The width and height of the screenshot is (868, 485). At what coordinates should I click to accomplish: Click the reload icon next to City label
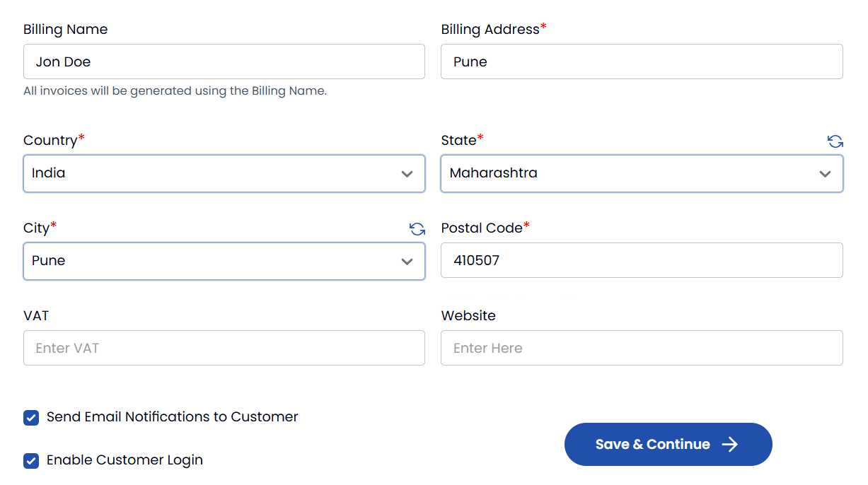click(x=417, y=229)
